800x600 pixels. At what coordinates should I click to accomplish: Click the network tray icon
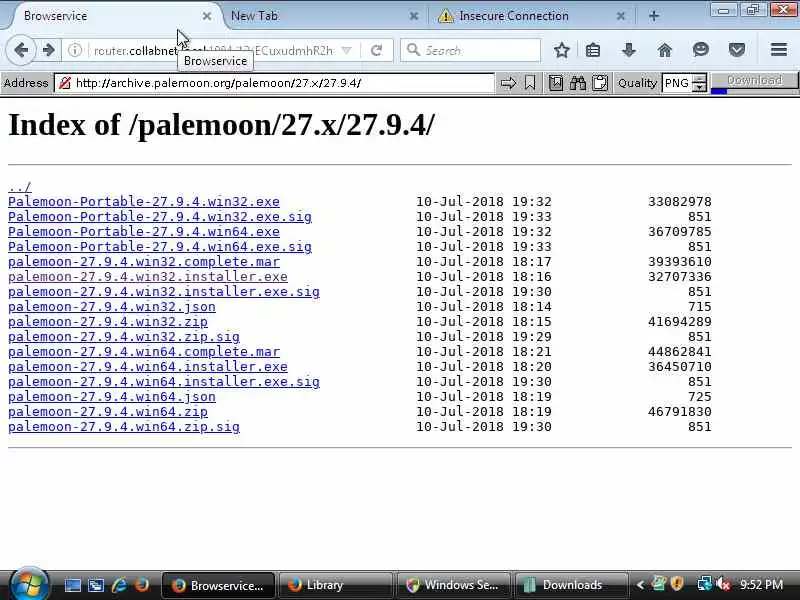pos(704,584)
